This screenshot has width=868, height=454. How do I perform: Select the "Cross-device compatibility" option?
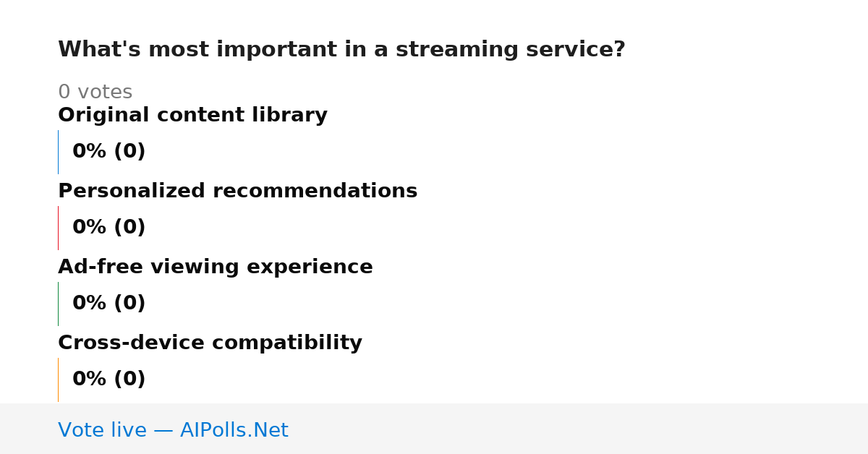coord(210,343)
